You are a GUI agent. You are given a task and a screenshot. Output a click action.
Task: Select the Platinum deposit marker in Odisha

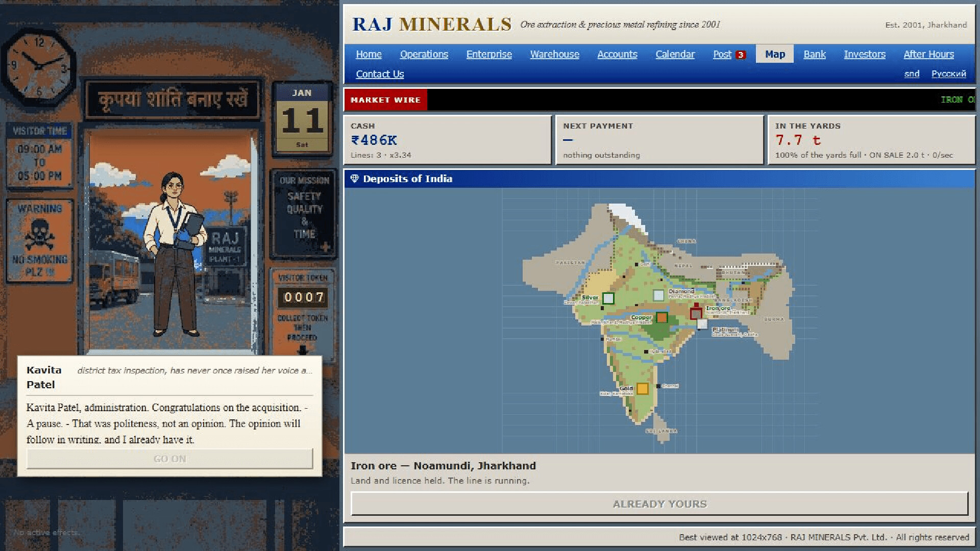702,324
